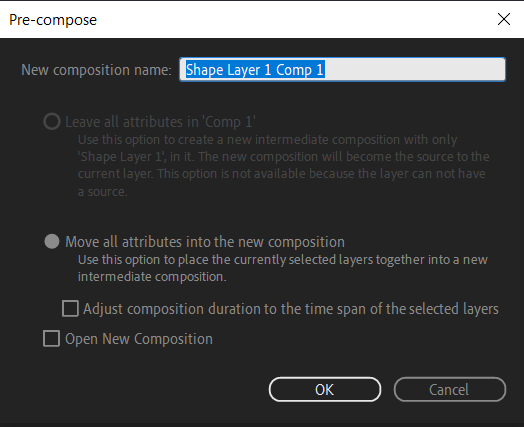Image resolution: width=524 pixels, height=427 pixels.
Task: Click the description under 'Move all attributes'
Action: pyautogui.click(x=283, y=268)
